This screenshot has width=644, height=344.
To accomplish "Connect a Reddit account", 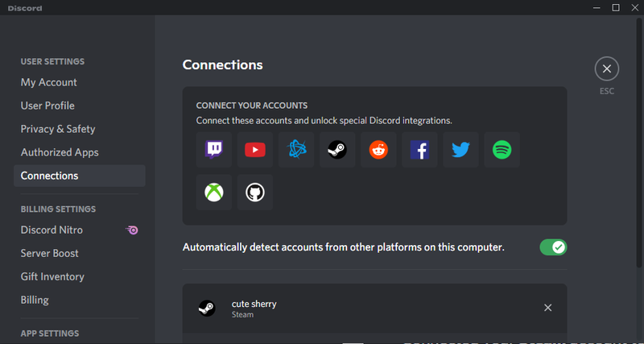I will tap(378, 150).
